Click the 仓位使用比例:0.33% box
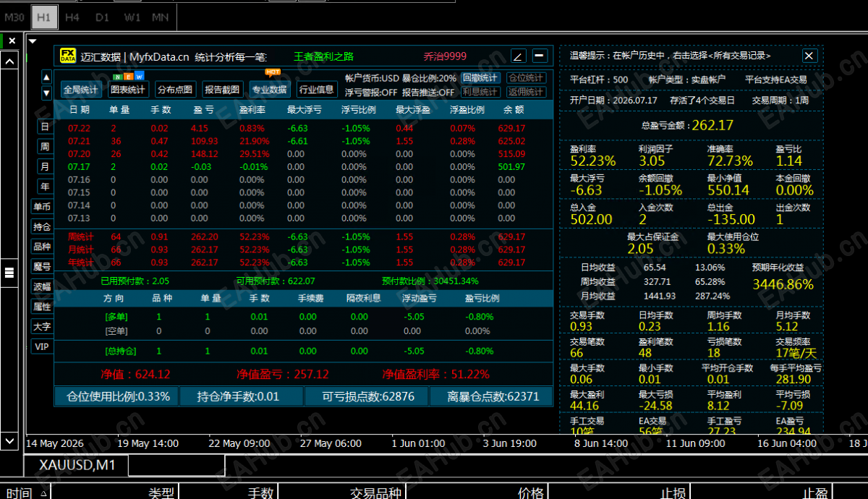The image size is (868, 499). pyautogui.click(x=116, y=396)
